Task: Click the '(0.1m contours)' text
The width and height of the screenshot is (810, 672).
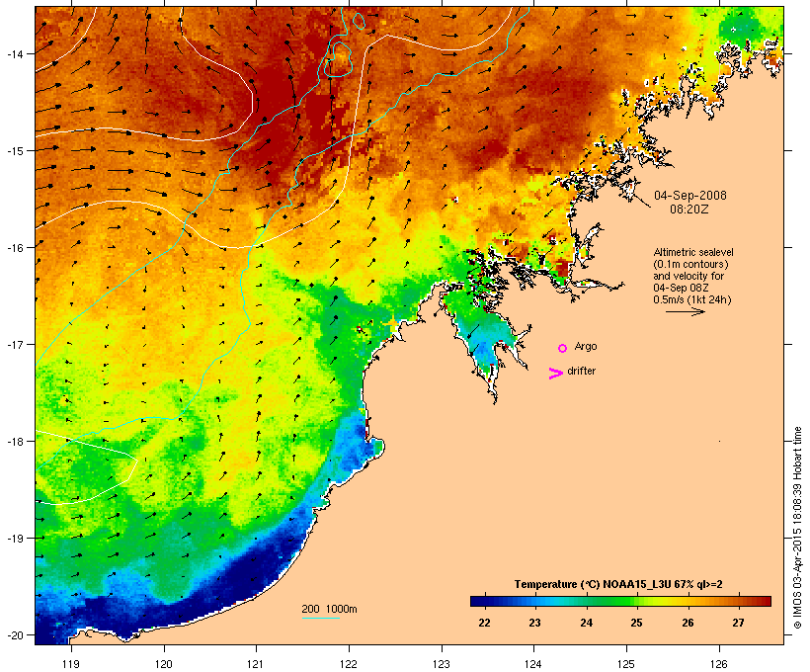Action: tap(690, 264)
